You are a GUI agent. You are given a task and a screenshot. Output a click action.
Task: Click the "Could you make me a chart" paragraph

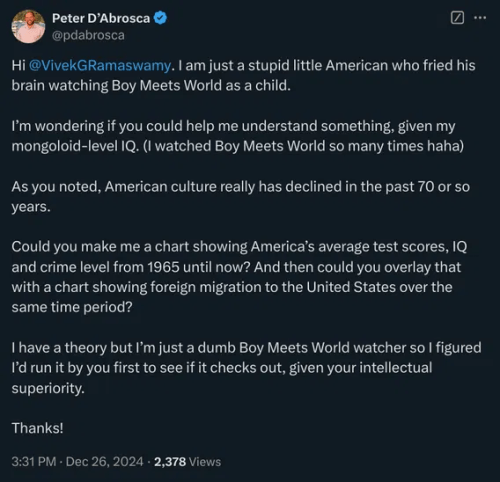[239, 277]
